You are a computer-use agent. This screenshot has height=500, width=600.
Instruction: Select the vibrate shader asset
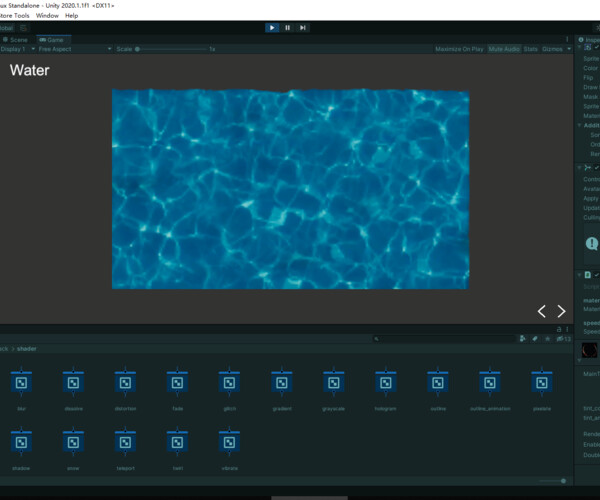click(x=230, y=448)
